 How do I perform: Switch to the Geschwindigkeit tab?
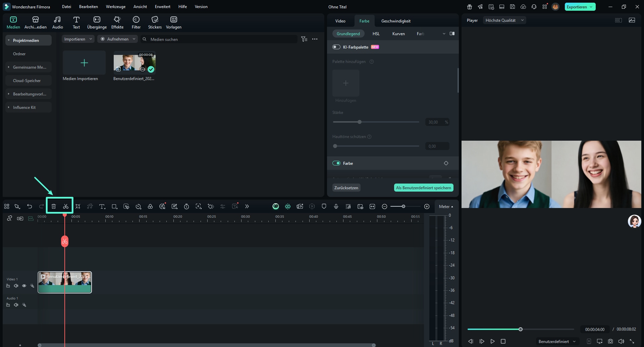click(396, 21)
